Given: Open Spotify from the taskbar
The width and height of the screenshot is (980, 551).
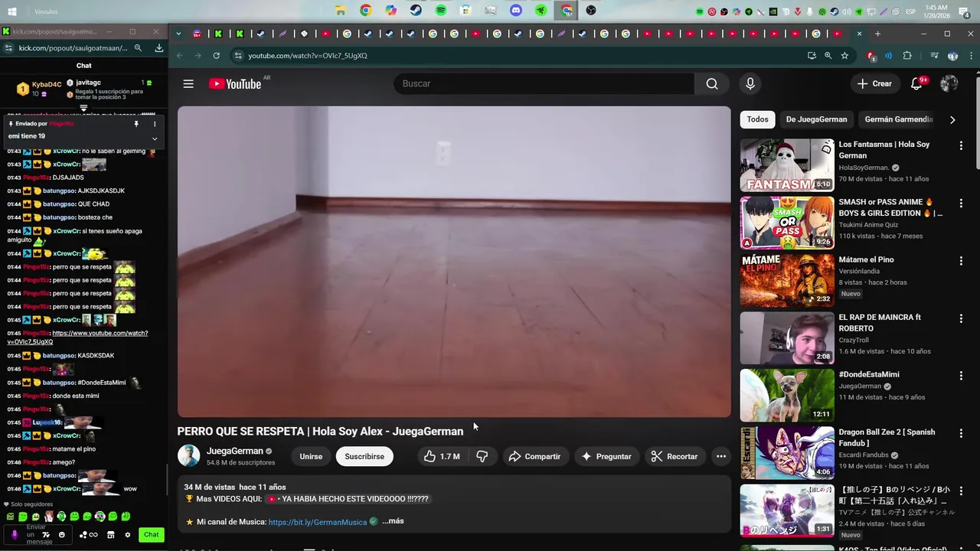Looking at the screenshot, I should [441, 11].
